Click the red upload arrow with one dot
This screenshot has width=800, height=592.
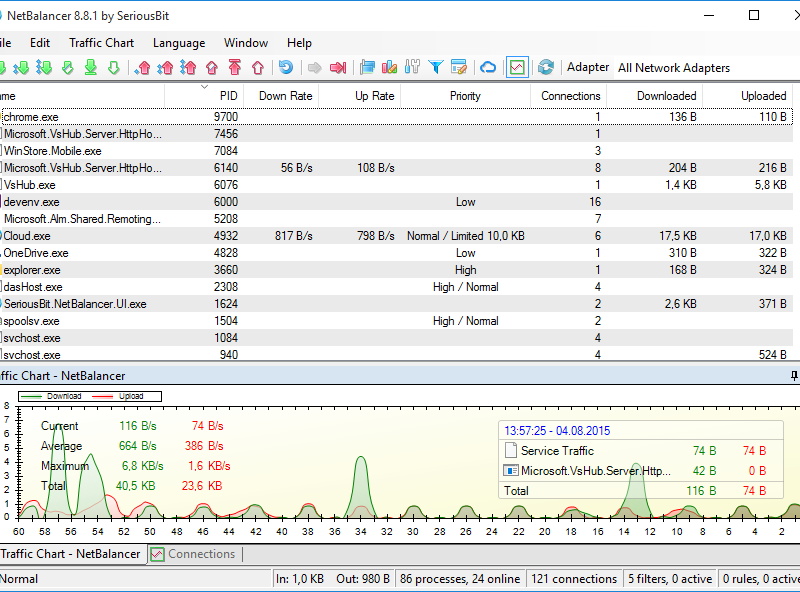[x=143, y=67]
